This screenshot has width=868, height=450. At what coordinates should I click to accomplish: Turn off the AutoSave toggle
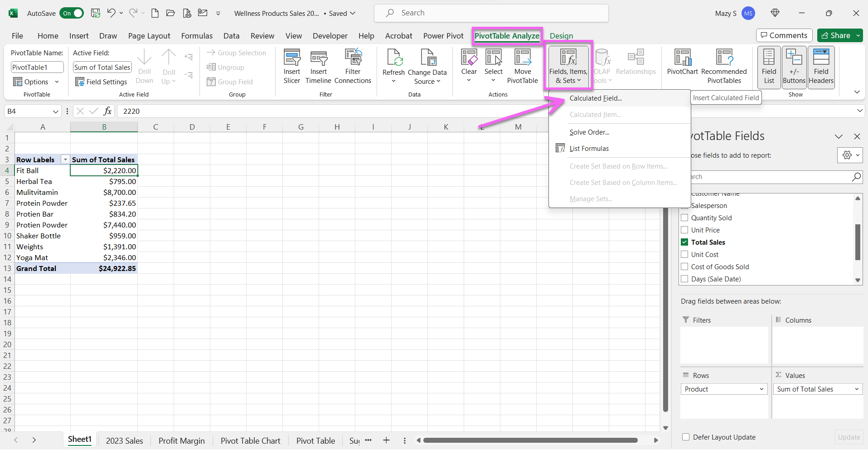pos(71,13)
